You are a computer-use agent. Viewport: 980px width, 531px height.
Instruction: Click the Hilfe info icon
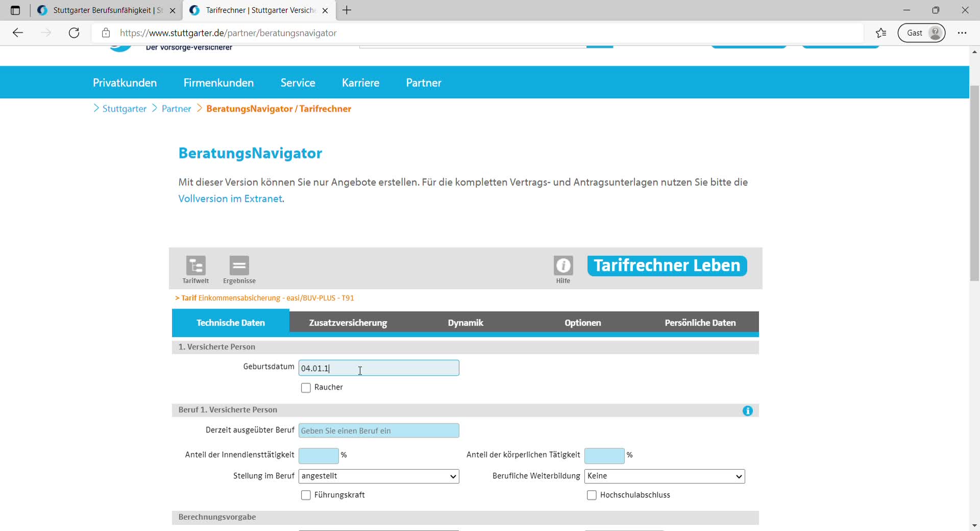pyautogui.click(x=563, y=266)
